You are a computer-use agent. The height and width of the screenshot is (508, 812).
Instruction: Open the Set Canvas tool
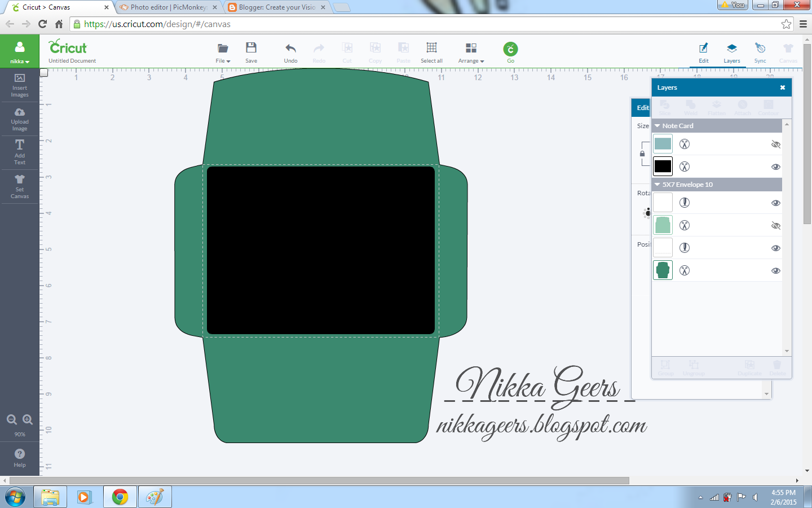19,186
